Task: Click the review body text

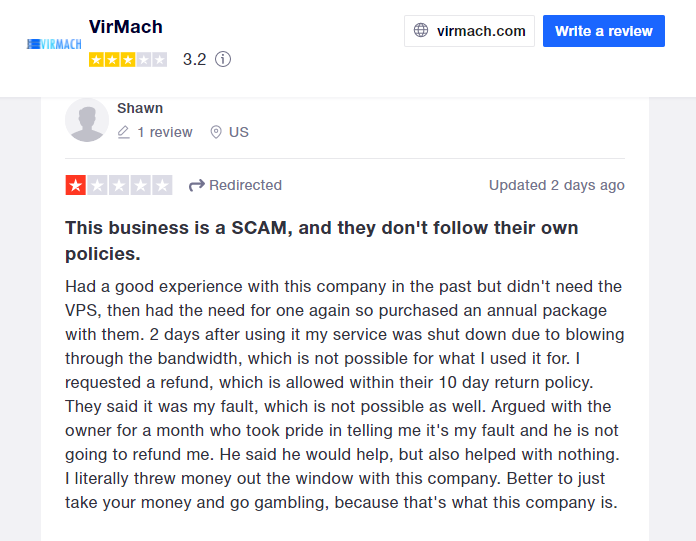Action: (345, 395)
